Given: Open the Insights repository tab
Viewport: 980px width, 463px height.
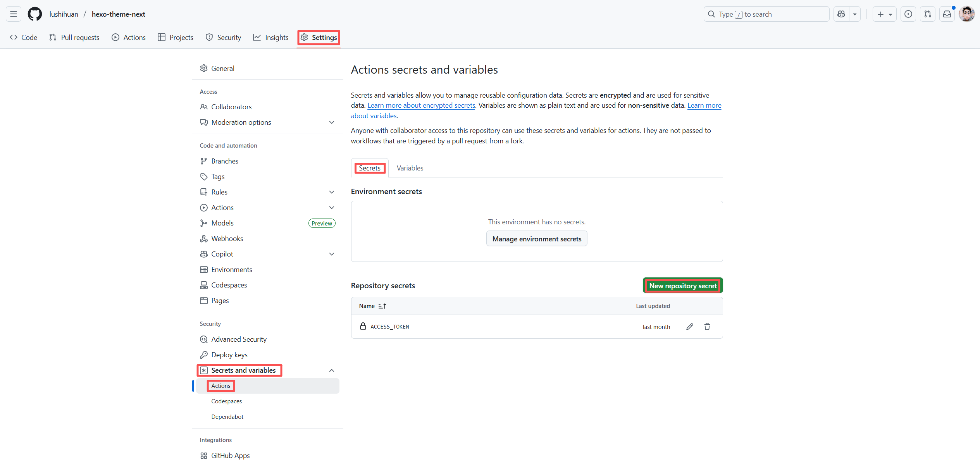Looking at the screenshot, I should click(x=271, y=38).
